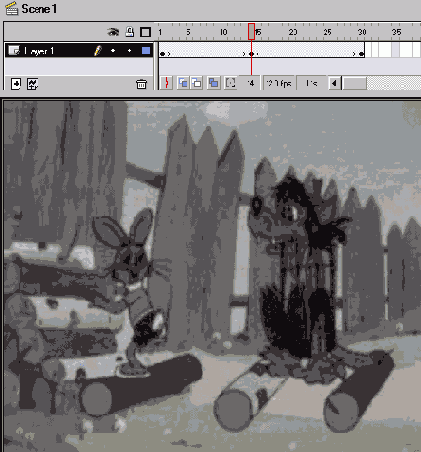Click the timeline scroll left arrow
421x452 pixels.
335,83
